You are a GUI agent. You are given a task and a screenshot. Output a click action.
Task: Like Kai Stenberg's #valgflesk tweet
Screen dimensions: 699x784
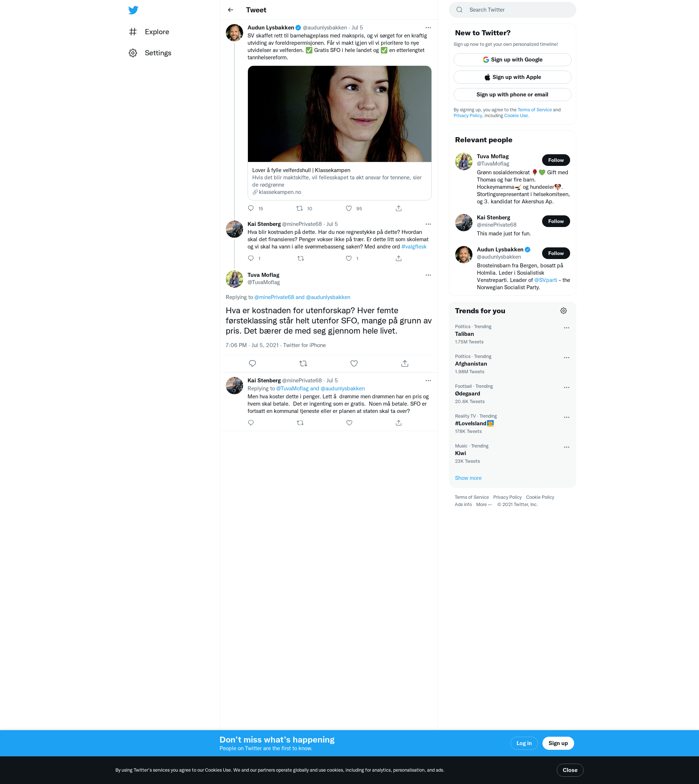[x=349, y=258]
